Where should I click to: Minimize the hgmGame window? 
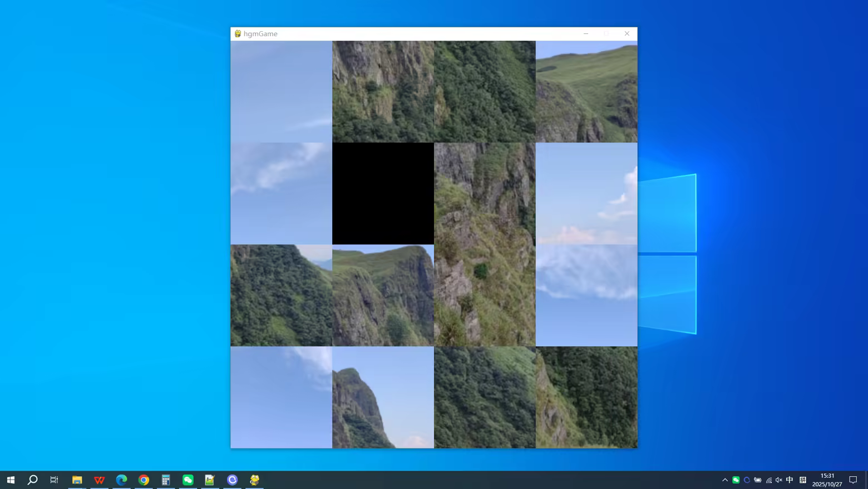tap(586, 33)
